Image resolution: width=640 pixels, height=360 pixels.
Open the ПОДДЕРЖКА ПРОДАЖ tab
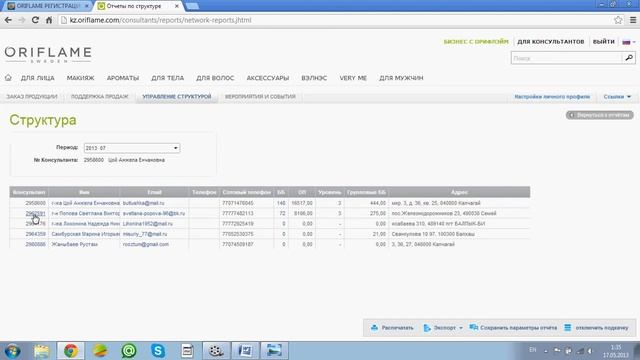pos(100,97)
